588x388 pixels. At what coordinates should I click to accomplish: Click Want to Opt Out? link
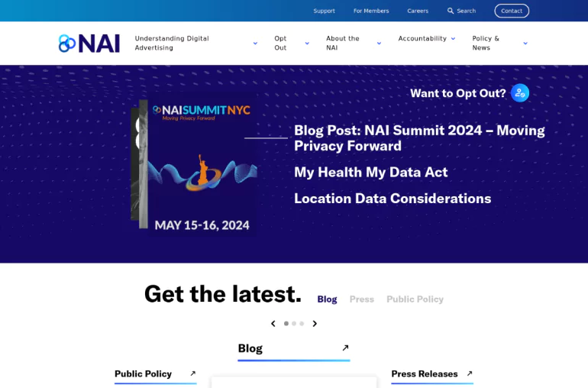coord(458,93)
